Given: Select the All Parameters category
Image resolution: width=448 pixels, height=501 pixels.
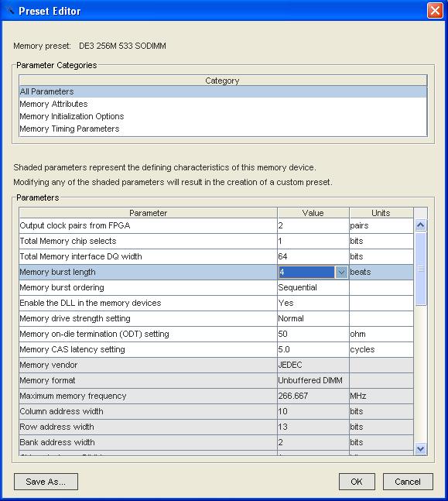Looking at the screenshot, I should point(223,91).
